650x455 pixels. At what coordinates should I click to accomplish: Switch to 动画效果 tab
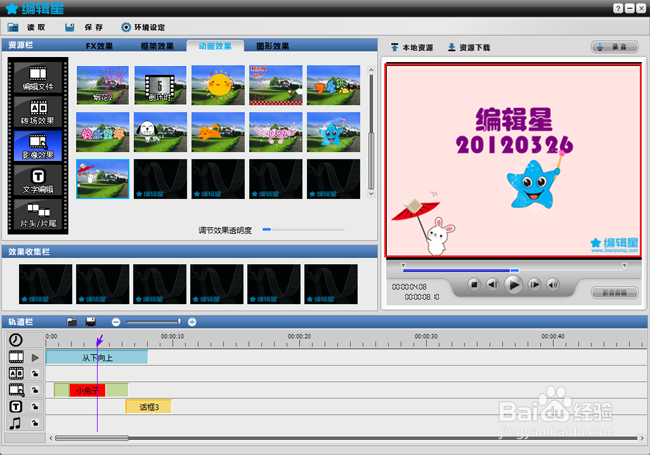click(215, 46)
